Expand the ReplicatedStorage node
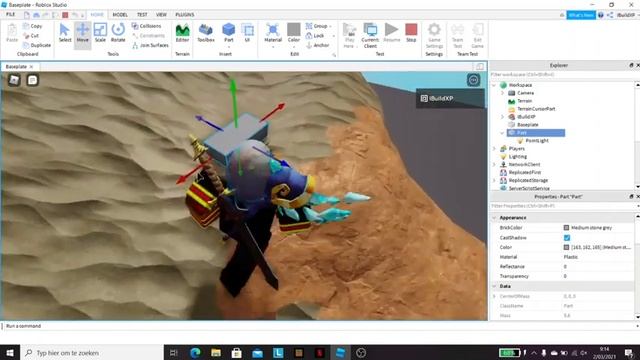Image resolution: width=640 pixels, height=360 pixels. tap(494, 180)
